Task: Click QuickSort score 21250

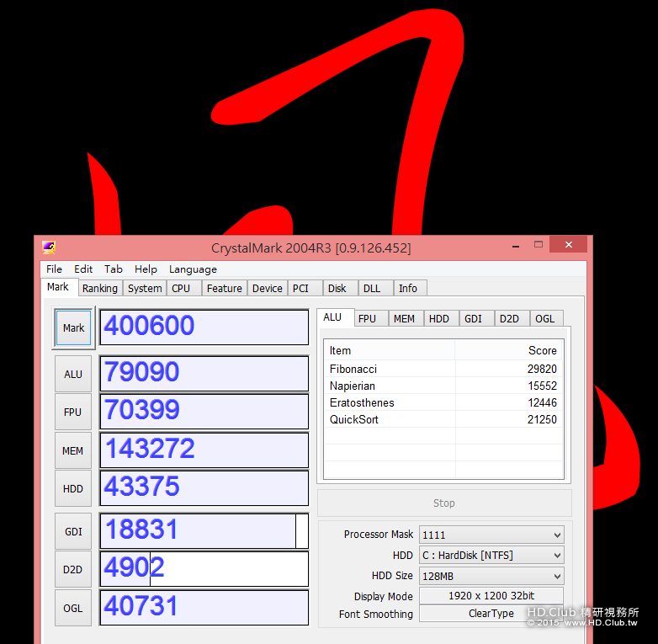Action: coord(542,419)
